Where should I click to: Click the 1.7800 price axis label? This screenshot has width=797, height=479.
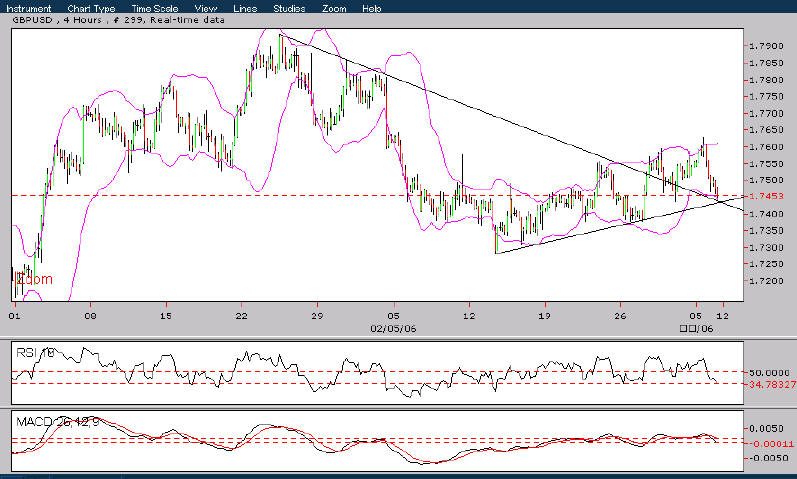point(766,80)
